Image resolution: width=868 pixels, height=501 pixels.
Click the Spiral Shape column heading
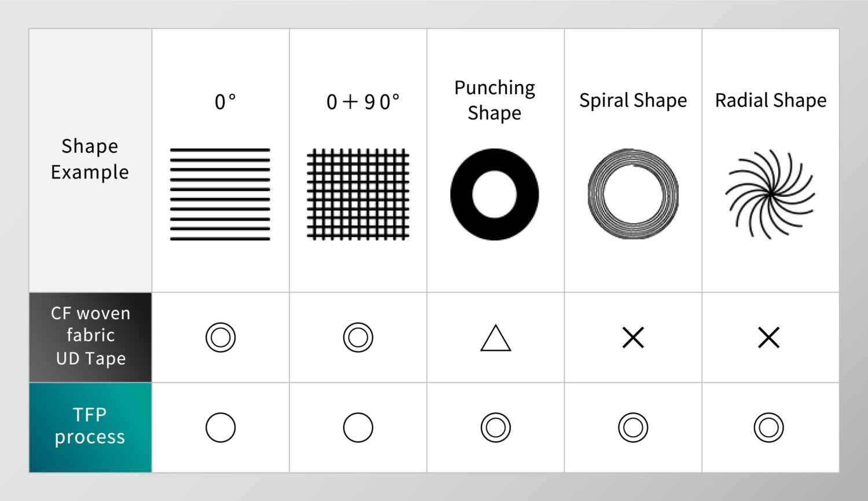tap(633, 101)
